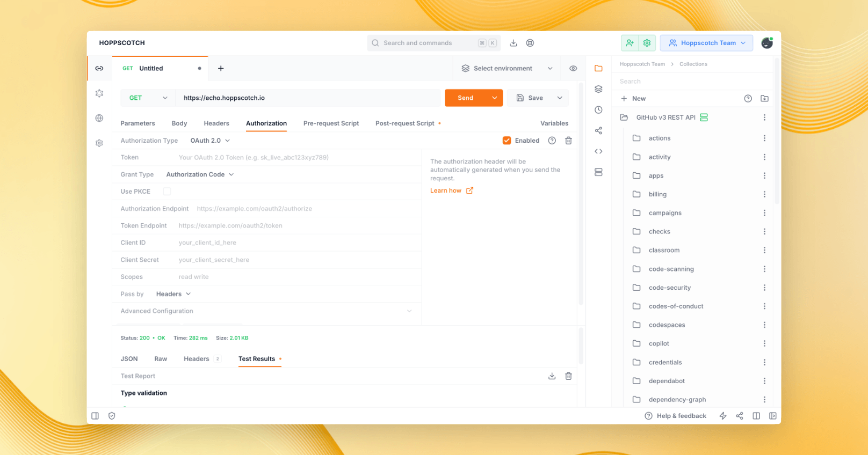868x455 pixels.
Task: Click the import collection folder icon
Action: pos(764,99)
